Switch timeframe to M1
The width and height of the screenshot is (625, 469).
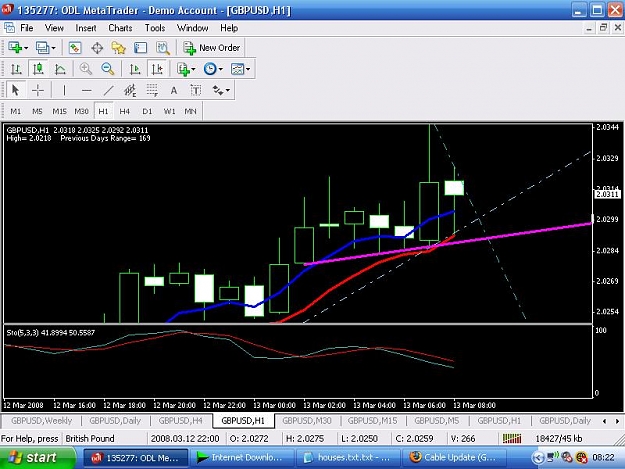(x=16, y=111)
